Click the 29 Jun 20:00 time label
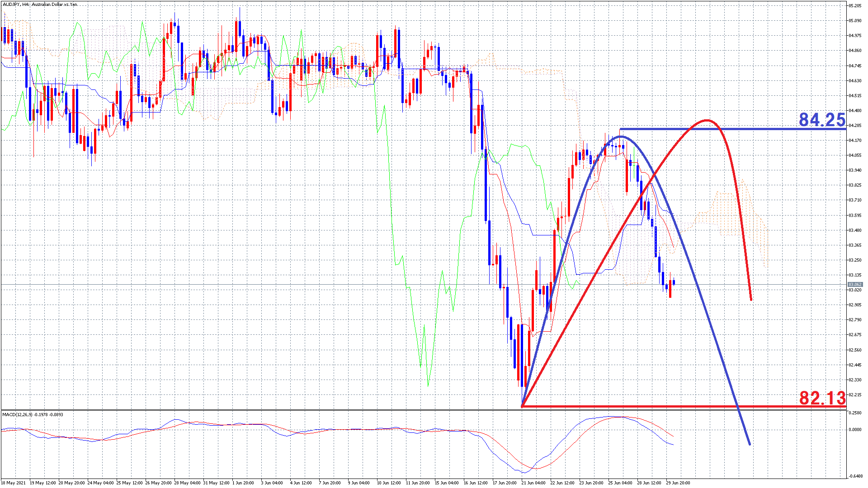868x488 pixels. tap(679, 483)
